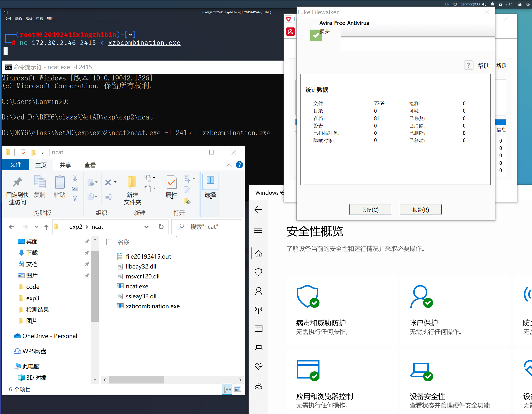Switch to the large icons view toggle
This screenshot has height=414, width=532.
[238, 389]
